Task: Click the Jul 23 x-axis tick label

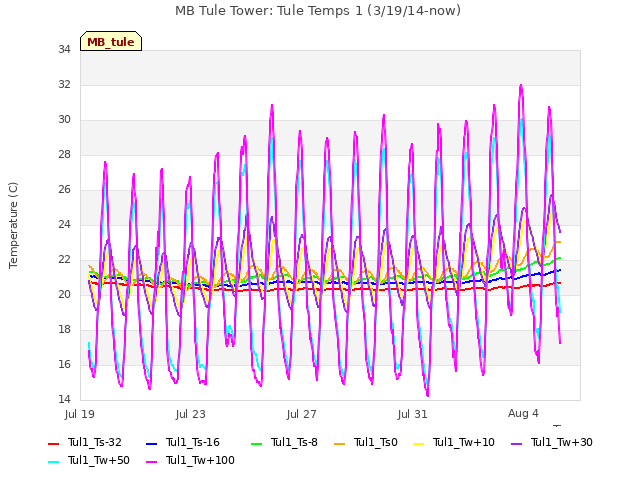Action: tap(191, 414)
